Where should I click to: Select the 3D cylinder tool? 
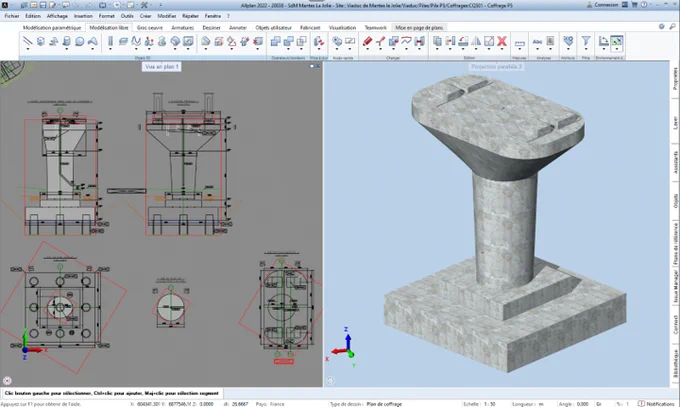(66, 41)
